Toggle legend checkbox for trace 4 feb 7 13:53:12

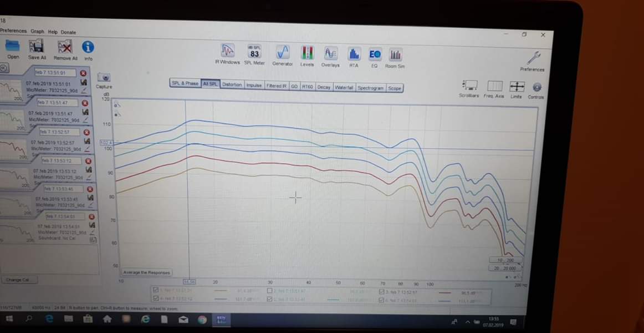(156, 299)
